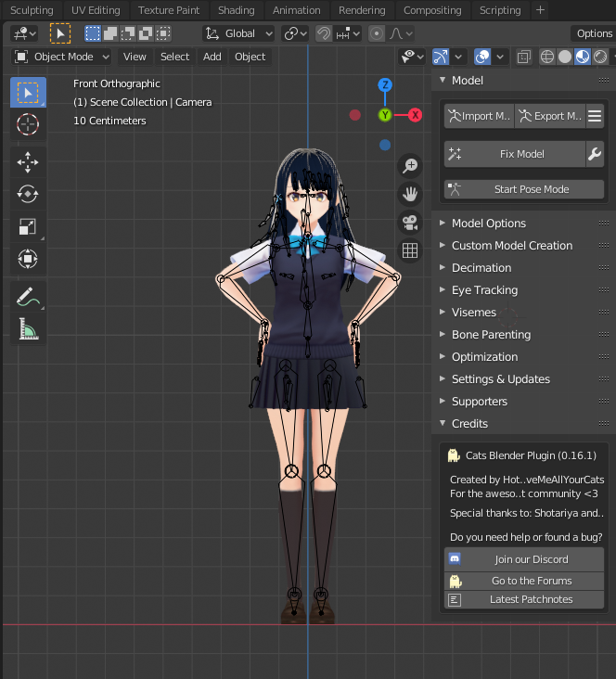Toggle snapping magnet

324,33
